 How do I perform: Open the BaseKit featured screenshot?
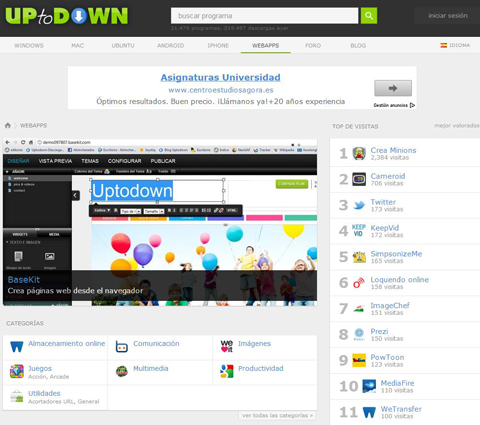pyautogui.click(x=160, y=222)
